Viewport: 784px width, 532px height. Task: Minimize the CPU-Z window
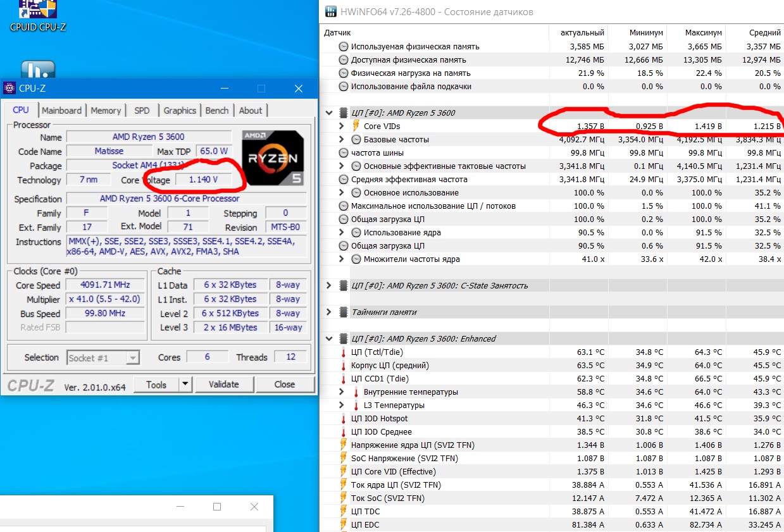(225, 89)
